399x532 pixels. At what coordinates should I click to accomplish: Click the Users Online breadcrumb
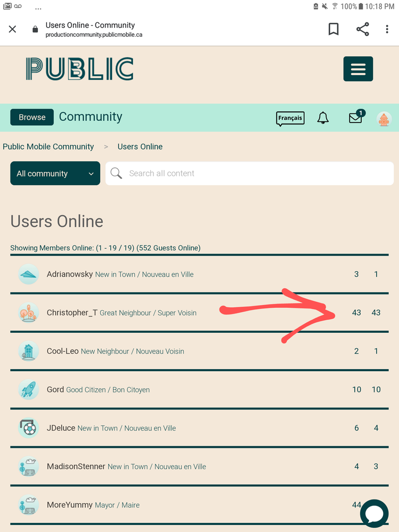(x=140, y=146)
